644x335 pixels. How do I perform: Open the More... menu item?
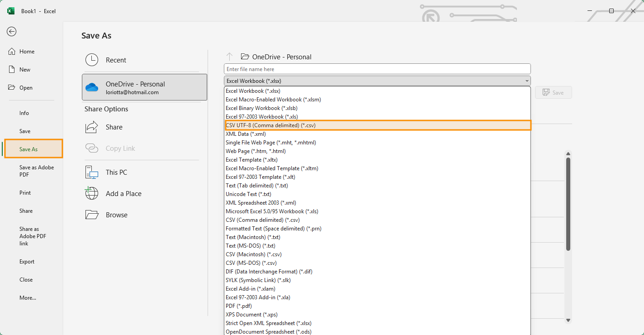28,298
